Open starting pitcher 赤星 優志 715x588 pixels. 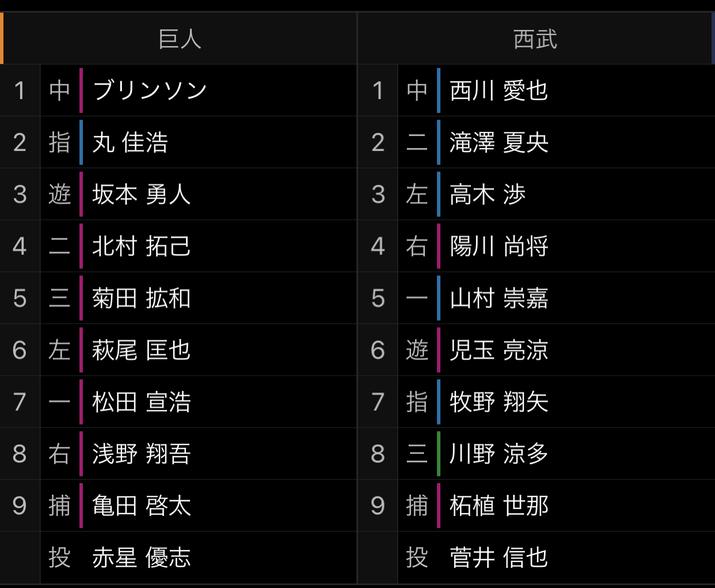[141, 557]
